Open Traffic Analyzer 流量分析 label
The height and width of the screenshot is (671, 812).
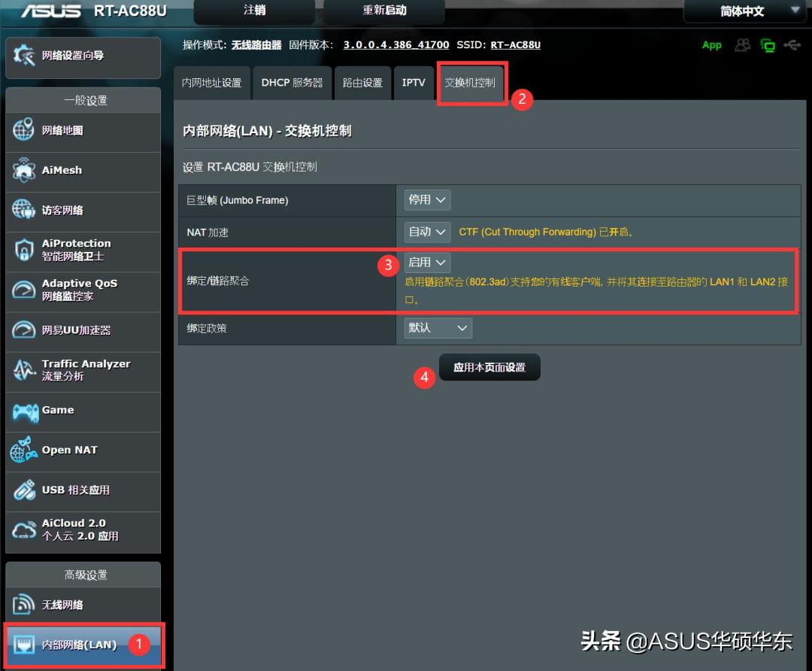tap(86, 370)
